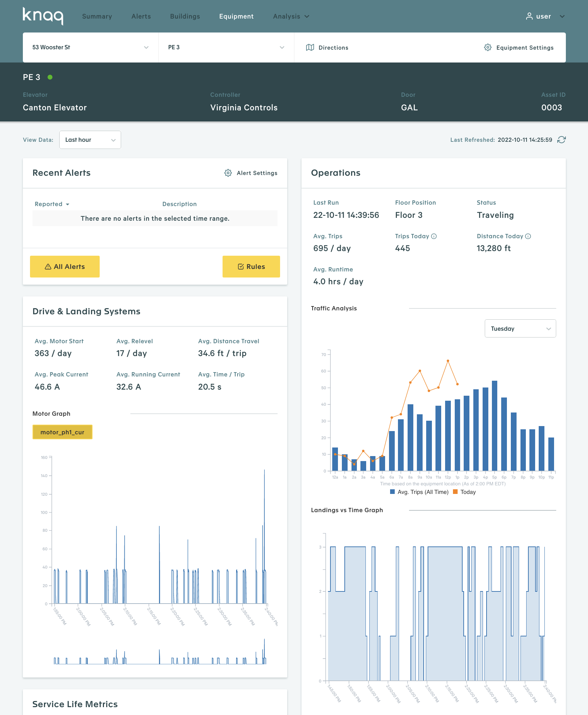Screen dimensions: 588x715
Task: Toggle Avg. Trips (All Time) legend swatch
Action: tap(392, 492)
